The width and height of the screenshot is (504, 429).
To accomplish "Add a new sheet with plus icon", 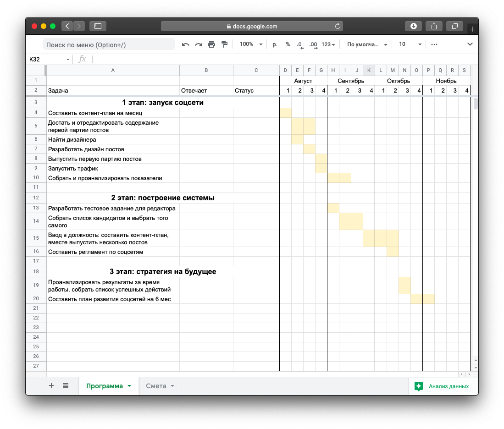I will pyautogui.click(x=51, y=386).
